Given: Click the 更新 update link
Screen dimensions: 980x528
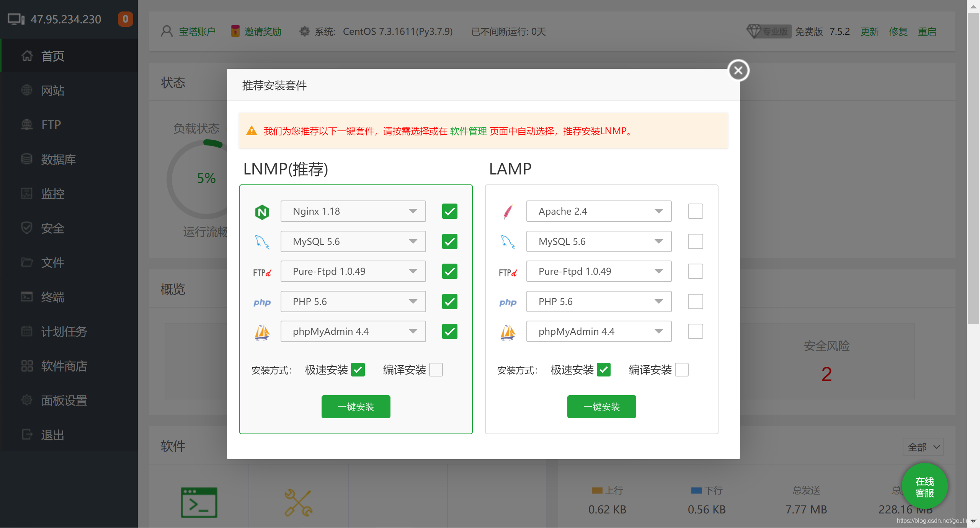Looking at the screenshot, I should click(870, 31).
